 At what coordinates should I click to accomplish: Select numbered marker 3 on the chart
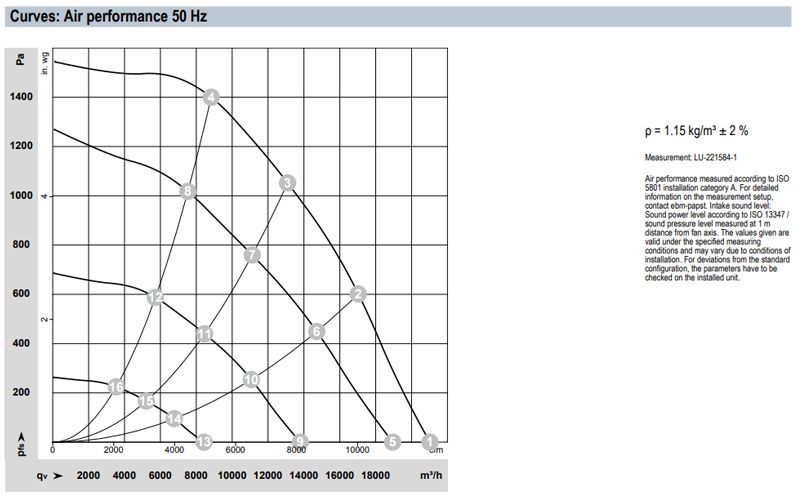tap(287, 182)
